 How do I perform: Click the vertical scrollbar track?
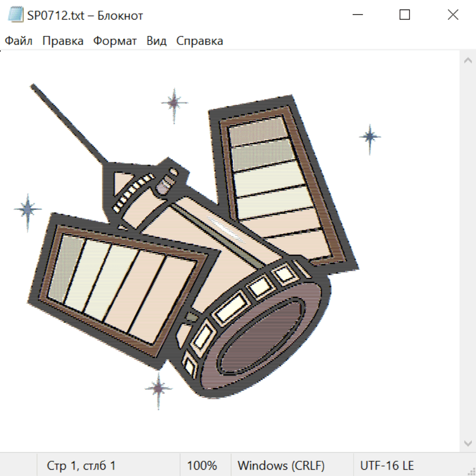coord(468,251)
